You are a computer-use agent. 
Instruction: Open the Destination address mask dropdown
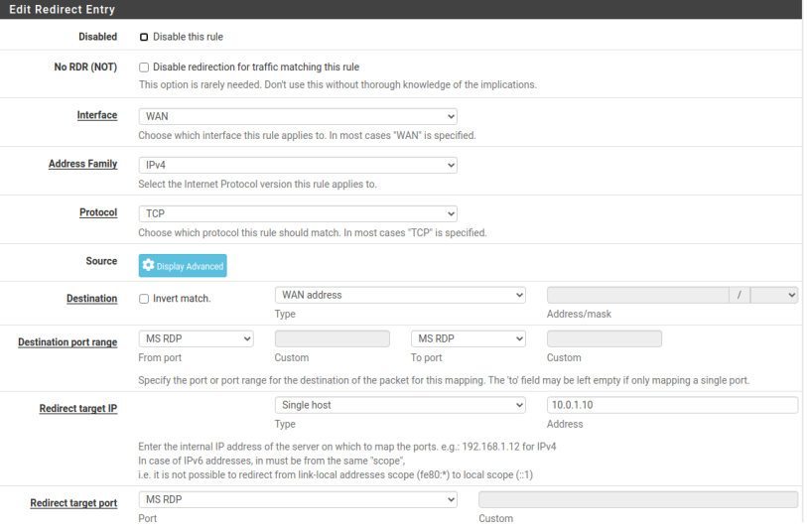point(774,296)
